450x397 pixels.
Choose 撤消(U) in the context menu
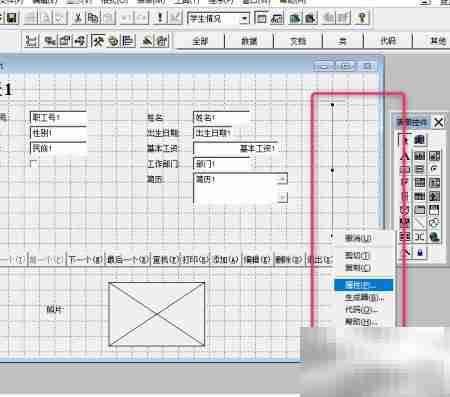364,238
